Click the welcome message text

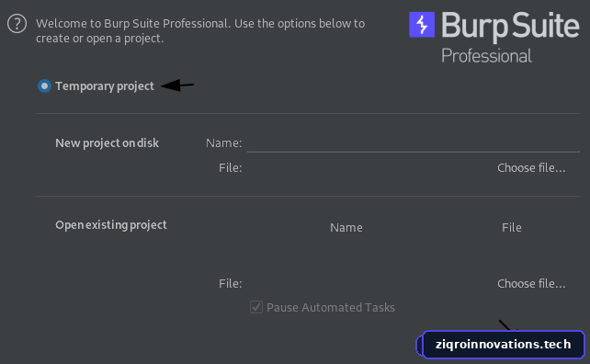(200, 31)
